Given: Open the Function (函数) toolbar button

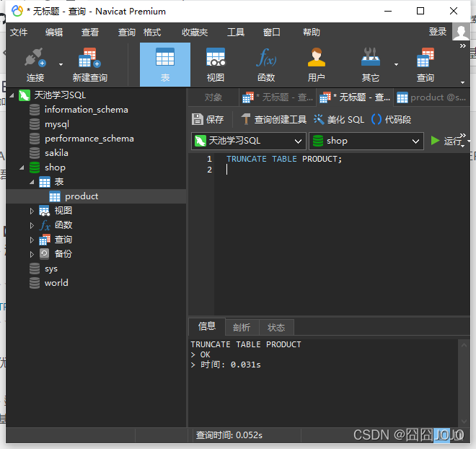Looking at the screenshot, I should pyautogui.click(x=266, y=65).
